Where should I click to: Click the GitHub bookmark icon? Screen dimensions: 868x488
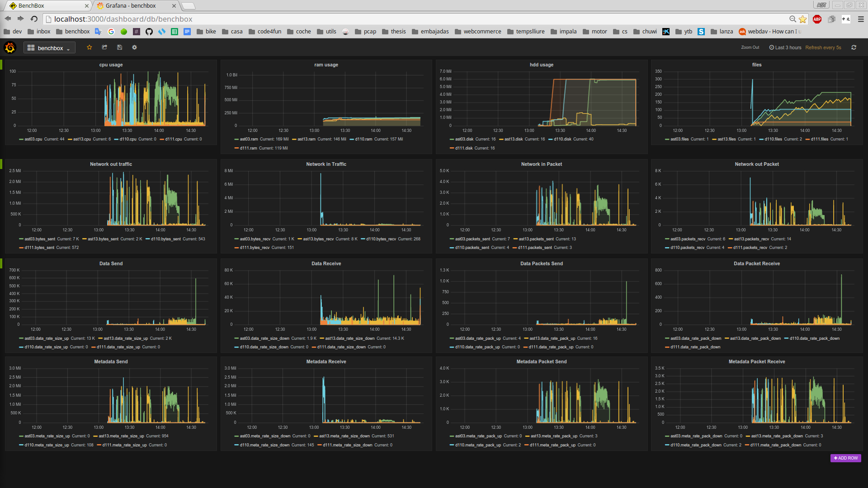[149, 32]
